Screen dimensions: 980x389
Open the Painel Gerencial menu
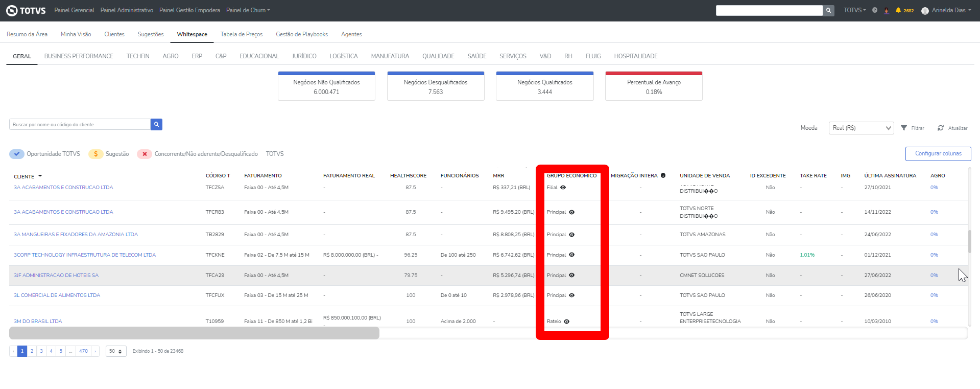74,10
